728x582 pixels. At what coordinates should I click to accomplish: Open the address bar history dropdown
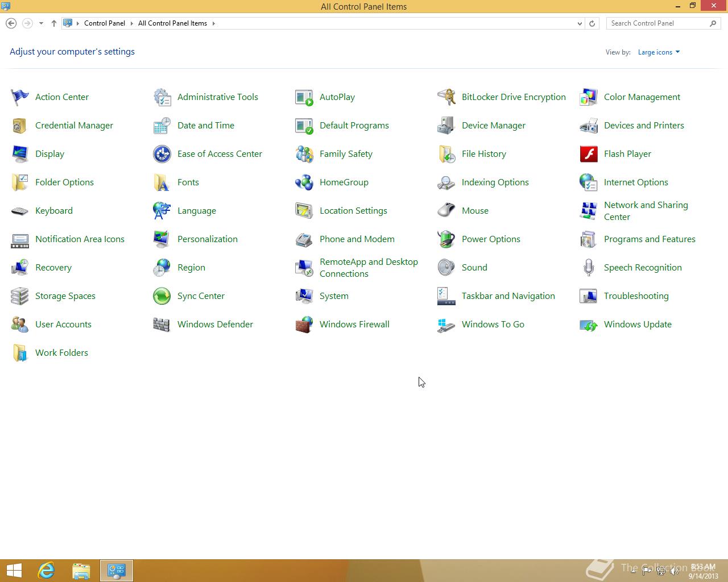580,23
